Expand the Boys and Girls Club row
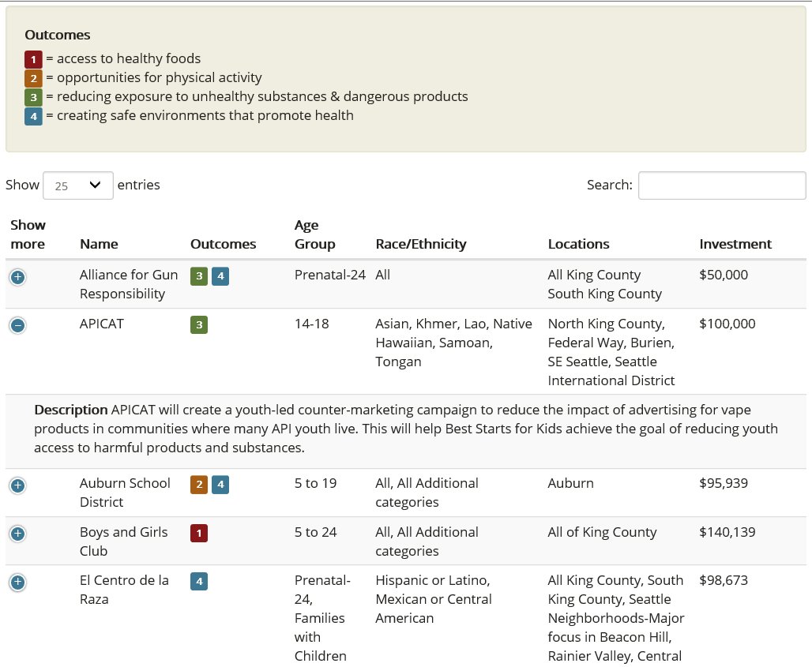The image size is (812, 667). click(x=17, y=534)
